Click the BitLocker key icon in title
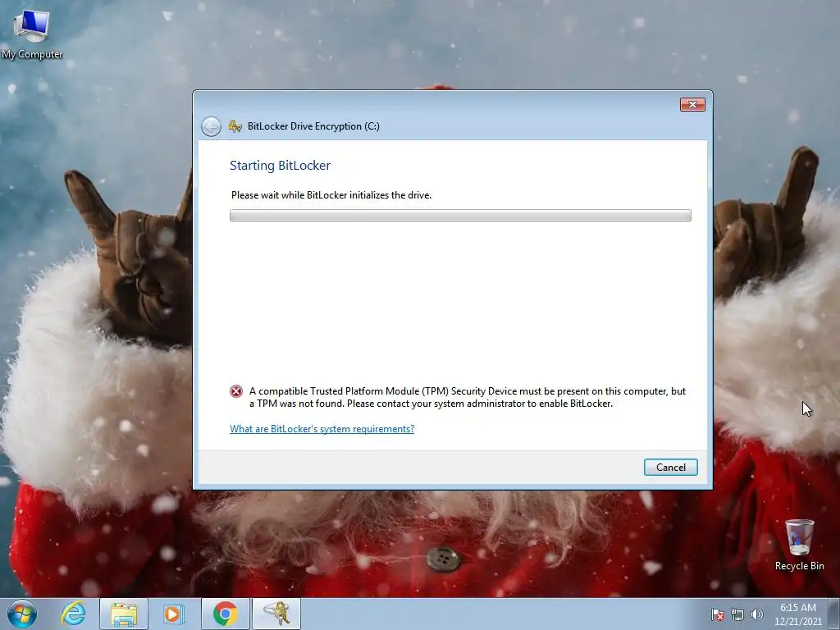The height and width of the screenshot is (630, 840). coord(235,126)
